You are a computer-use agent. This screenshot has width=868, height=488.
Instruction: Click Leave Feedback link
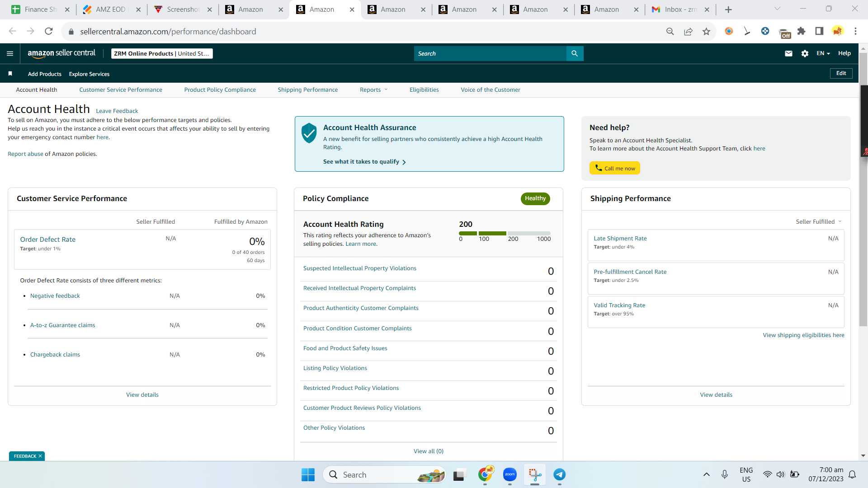[x=117, y=111]
